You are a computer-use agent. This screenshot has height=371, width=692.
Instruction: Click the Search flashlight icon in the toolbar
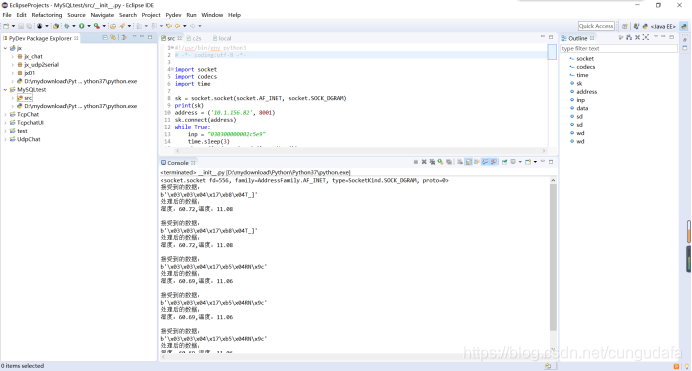[122, 26]
